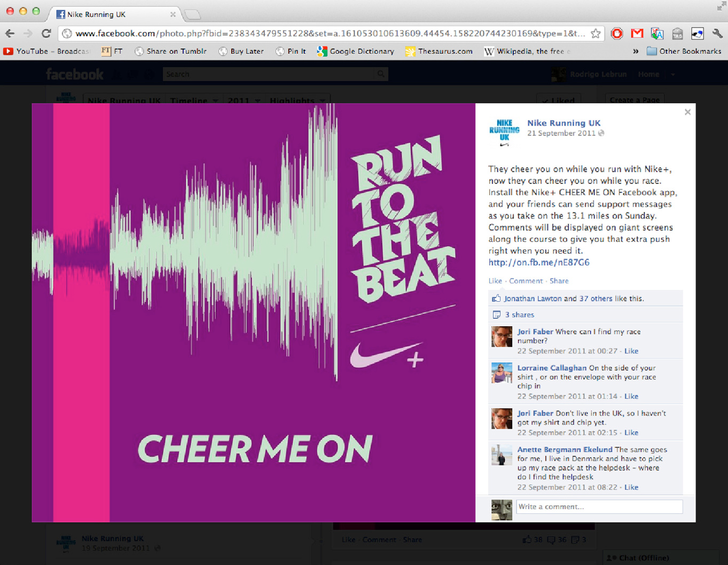Click the public globe privacy icon
This screenshot has width=728, height=565.
601,133
